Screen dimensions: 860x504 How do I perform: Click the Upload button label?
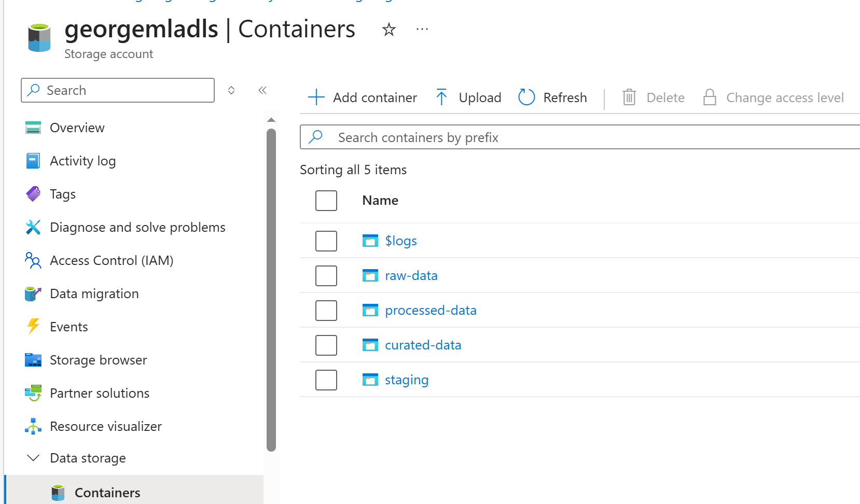(480, 97)
